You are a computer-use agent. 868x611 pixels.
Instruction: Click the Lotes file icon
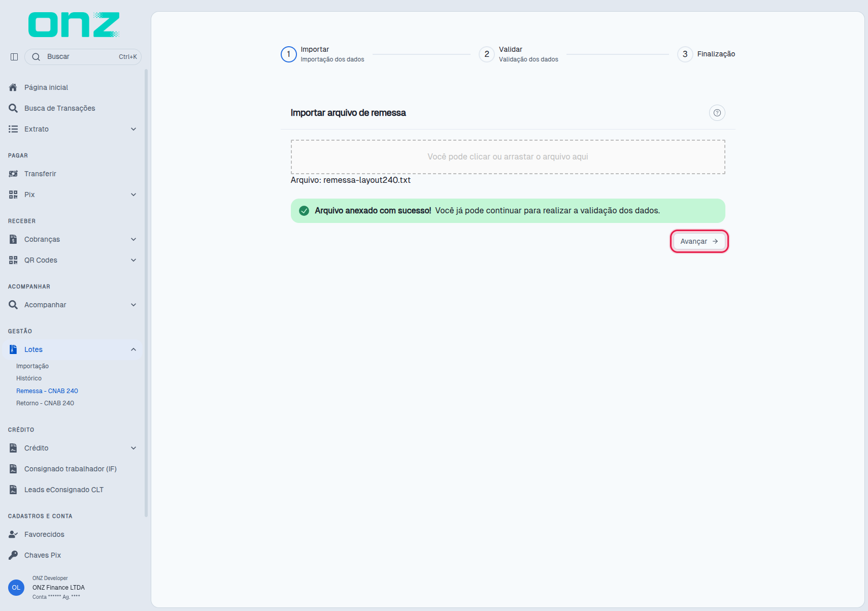pyautogui.click(x=13, y=349)
